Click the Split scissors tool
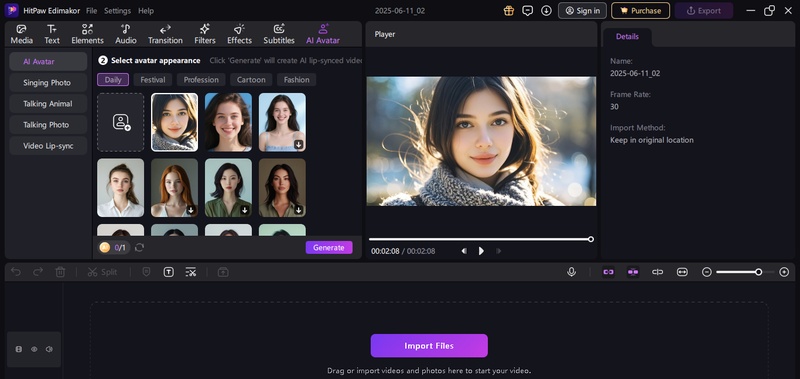The image size is (800, 379). tap(103, 272)
